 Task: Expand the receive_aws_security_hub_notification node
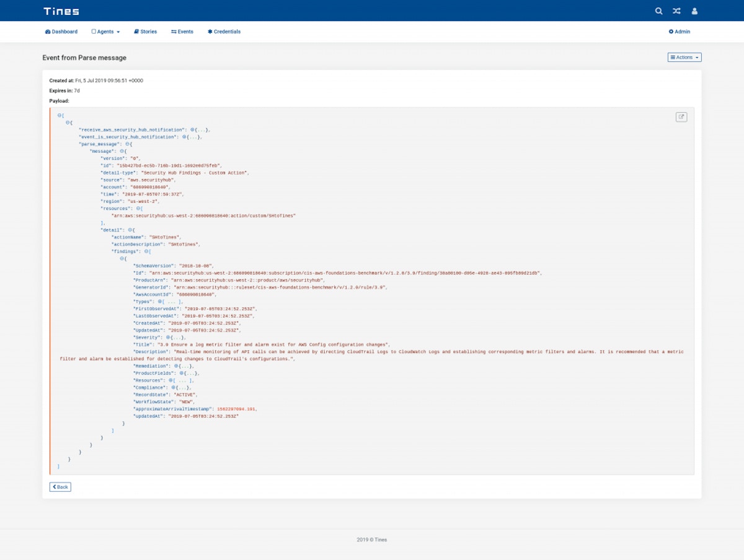click(x=192, y=130)
